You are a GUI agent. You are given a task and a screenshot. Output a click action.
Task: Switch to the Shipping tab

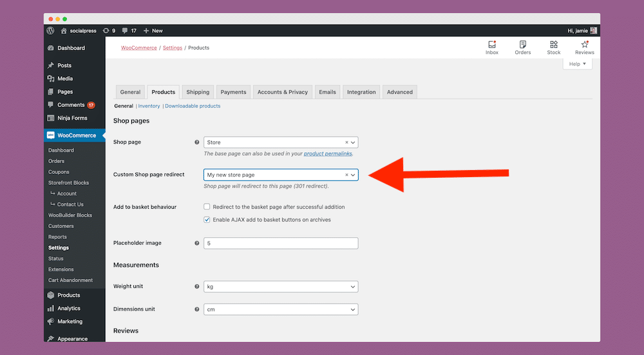click(198, 92)
